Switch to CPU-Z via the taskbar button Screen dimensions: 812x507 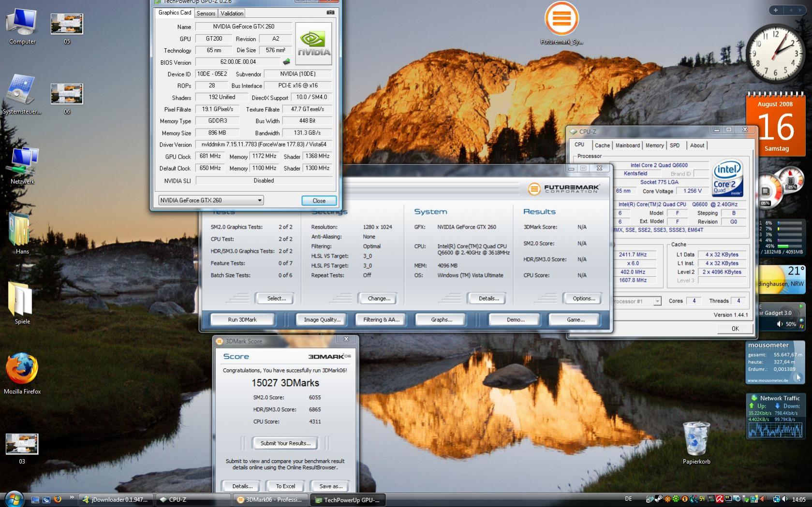click(x=194, y=500)
